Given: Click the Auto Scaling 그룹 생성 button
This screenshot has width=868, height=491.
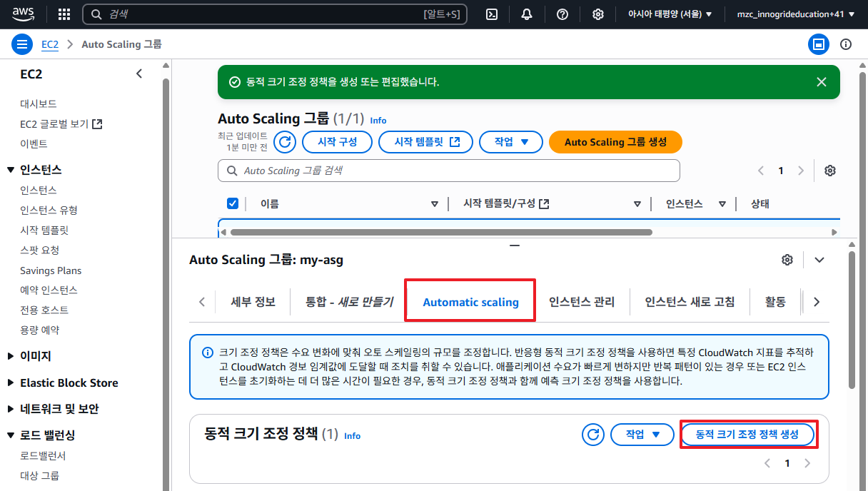Looking at the screenshot, I should pyautogui.click(x=615, y=142).
